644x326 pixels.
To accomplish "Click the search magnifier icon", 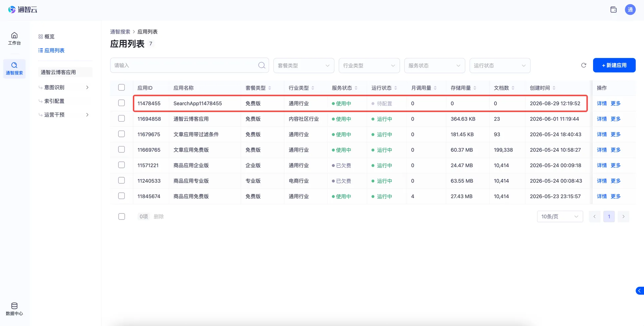I will (262, 65).
